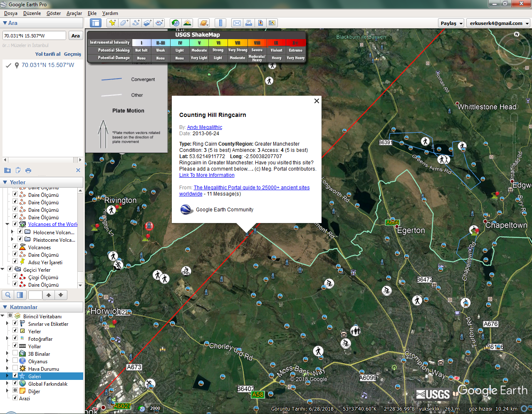Image resolution: width=532 pixels, height=414 pixels.
Task: Open the Yardım menu
Action: (110, 13)
